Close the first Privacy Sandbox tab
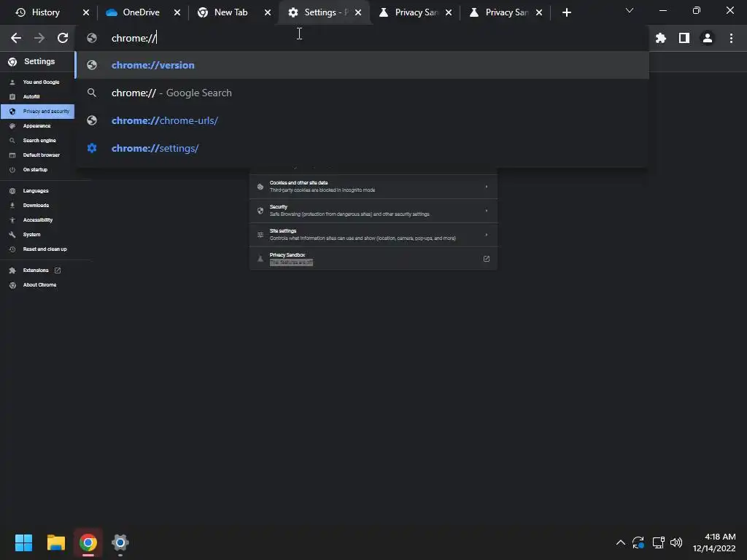 click(449, 12)
